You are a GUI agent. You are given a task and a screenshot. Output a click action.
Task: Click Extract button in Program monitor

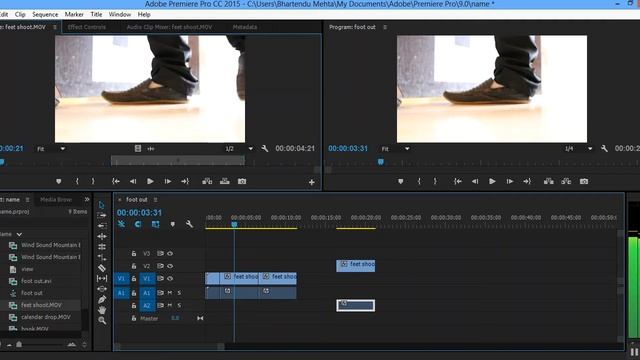[566, 181]
